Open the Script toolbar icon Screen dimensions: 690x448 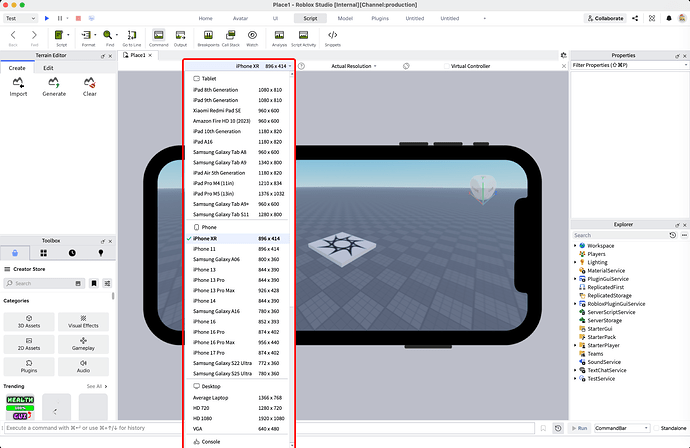(59, 35)
